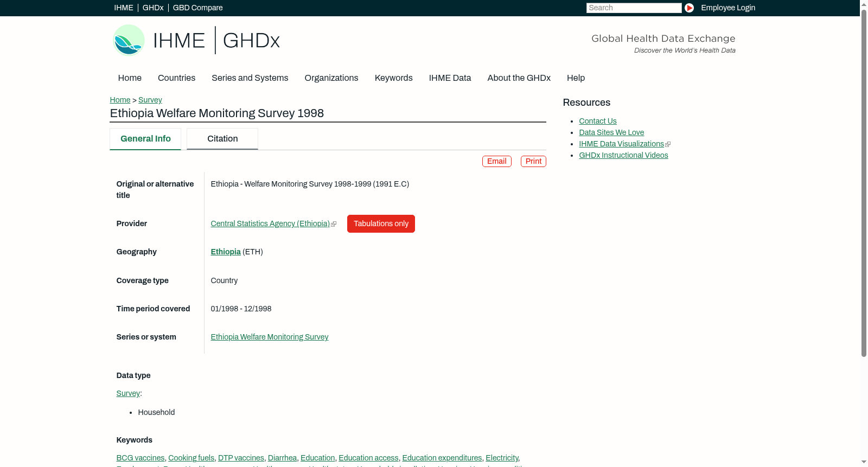868x467 pixels.
Task: Open GHDx link in top bar
Action: coord(153,8)
